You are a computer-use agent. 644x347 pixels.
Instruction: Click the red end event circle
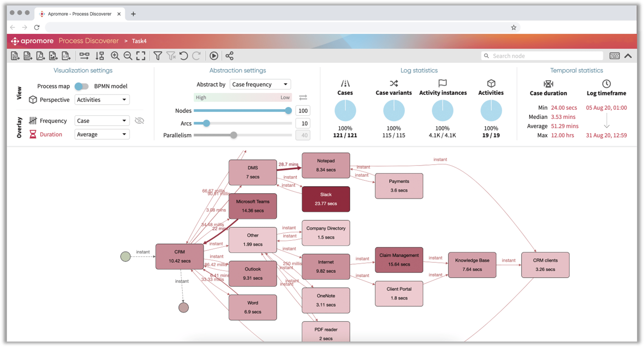pyautogui.click(x=184, y=308)
